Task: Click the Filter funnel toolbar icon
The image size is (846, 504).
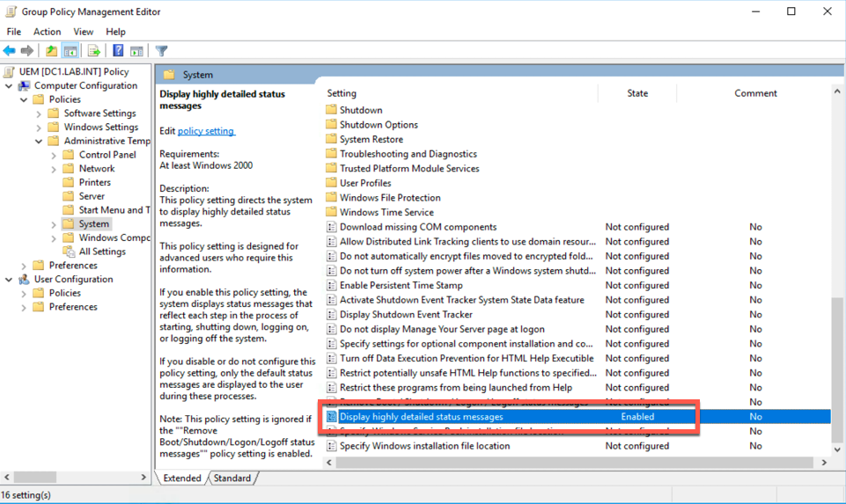Action: tap(161, 51)
